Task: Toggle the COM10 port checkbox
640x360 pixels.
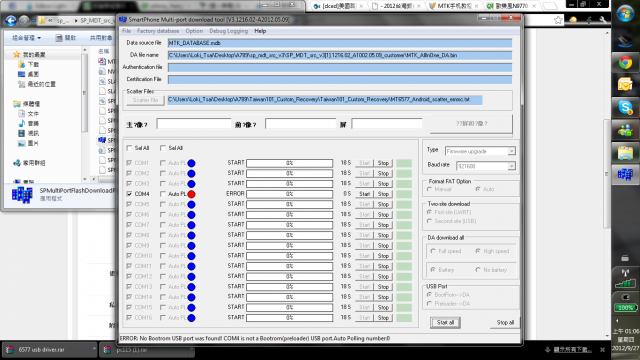Action: click(x=129, y=256)
